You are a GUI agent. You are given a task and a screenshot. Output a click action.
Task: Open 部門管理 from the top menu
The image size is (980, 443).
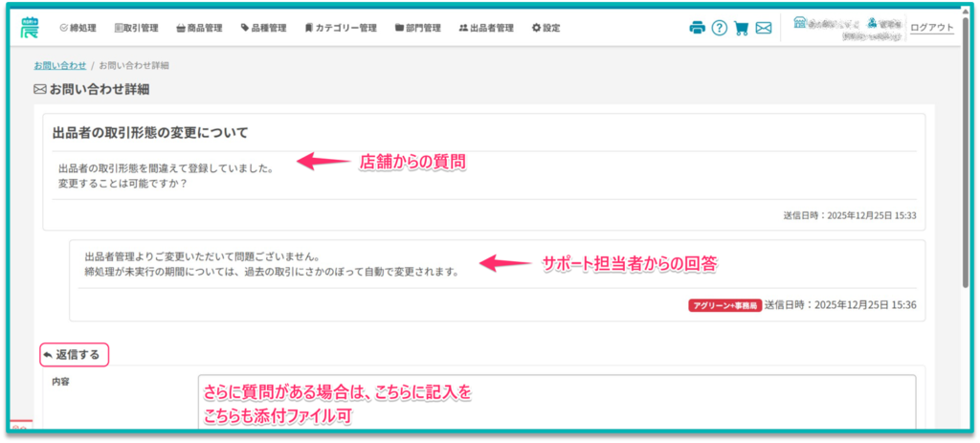(x=417, y=28)
